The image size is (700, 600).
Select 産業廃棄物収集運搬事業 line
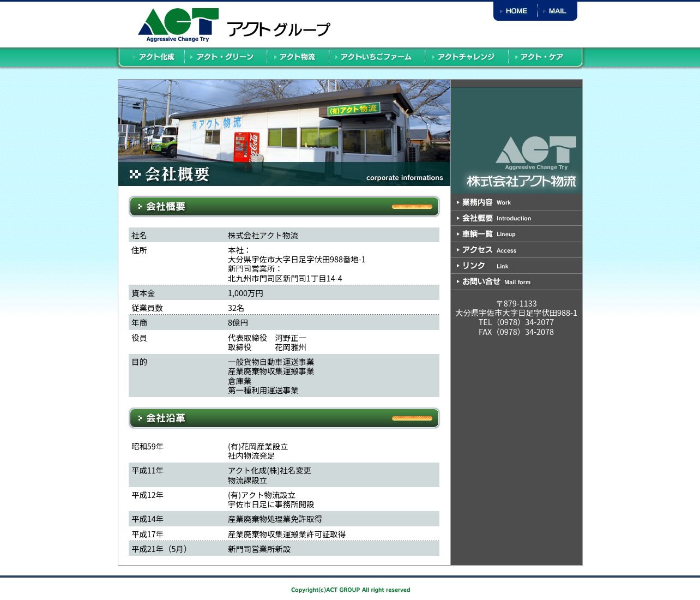[x=271, y=371]
